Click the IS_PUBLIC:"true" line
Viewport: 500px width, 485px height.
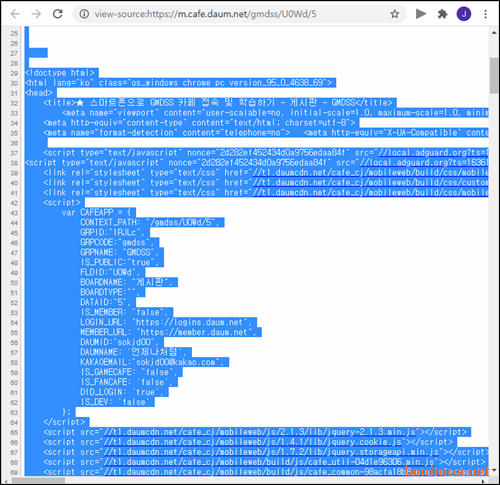click(120, 262)
